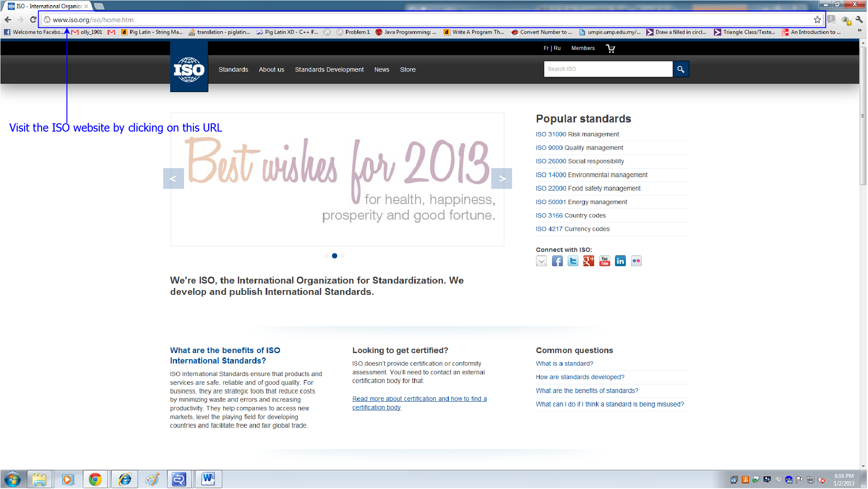Open ISO 22000 Food safety management link

[x=588, y=188]
